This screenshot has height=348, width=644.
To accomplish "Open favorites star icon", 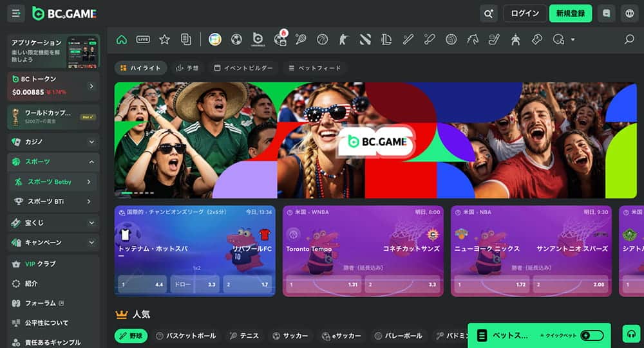I will click(x=164, y=39).
